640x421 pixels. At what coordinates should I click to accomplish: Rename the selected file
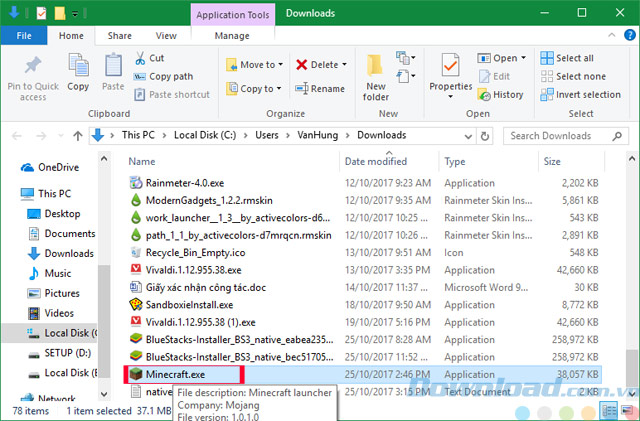320,89
